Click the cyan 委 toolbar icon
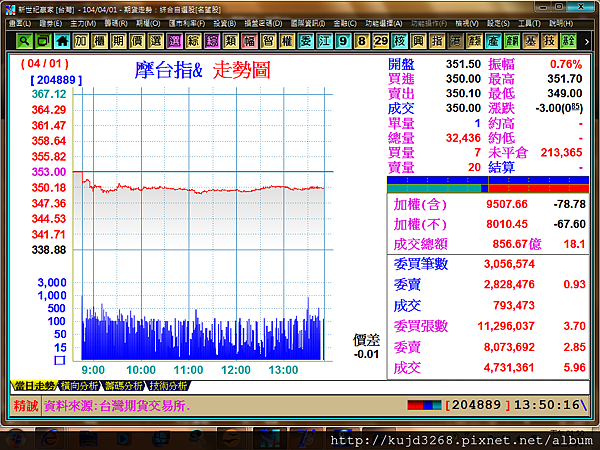 click(x=306, y=41)
